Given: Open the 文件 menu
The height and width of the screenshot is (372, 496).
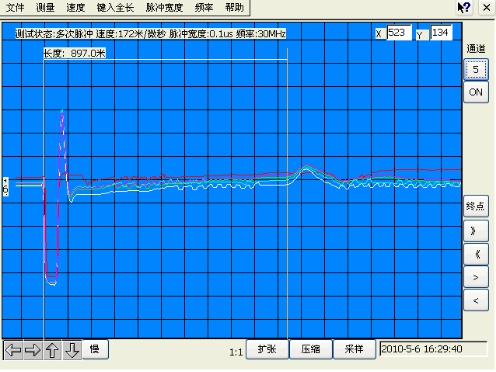Looking at the screenshot, I should pos(15,7).
